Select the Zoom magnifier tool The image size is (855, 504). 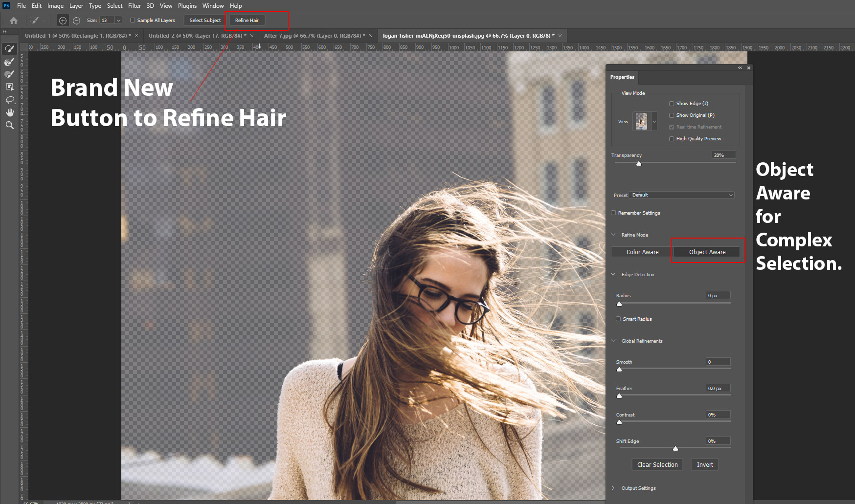tap(9, 125)
